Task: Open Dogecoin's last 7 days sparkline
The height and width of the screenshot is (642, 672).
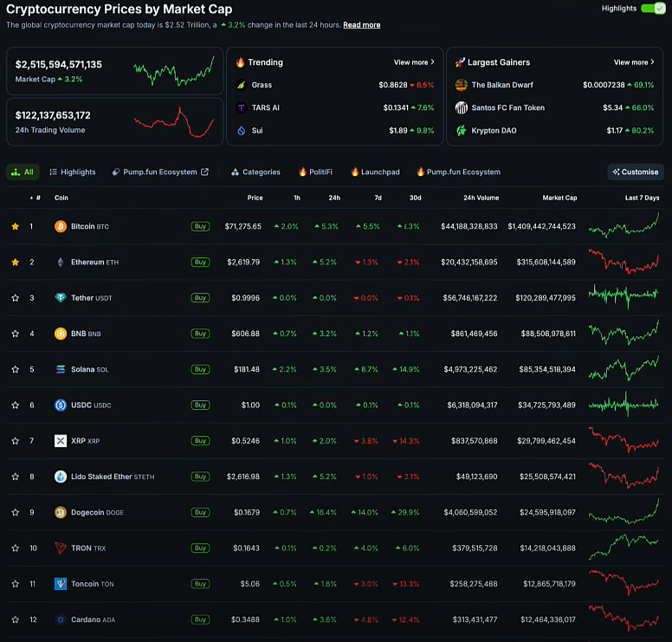Action: pos(624,511)
